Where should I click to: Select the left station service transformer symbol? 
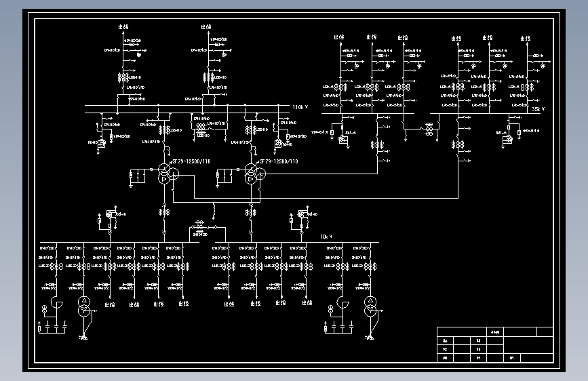click(x=84, y=306)
